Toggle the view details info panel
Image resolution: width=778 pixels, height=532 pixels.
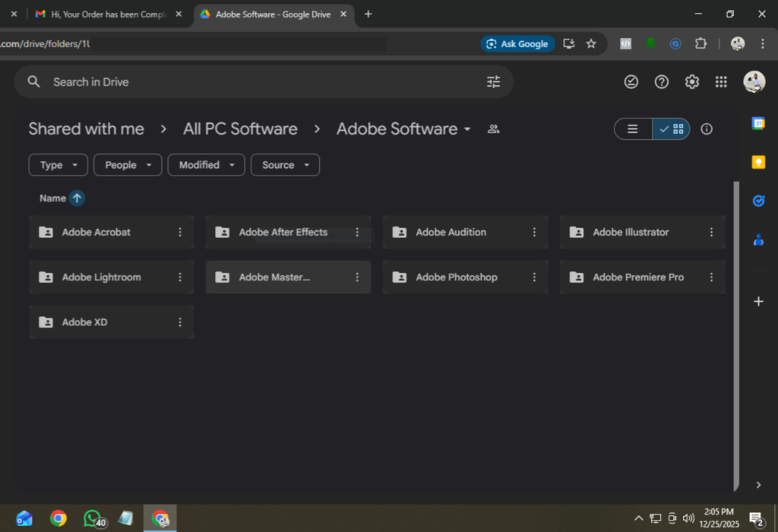(707, 129)
